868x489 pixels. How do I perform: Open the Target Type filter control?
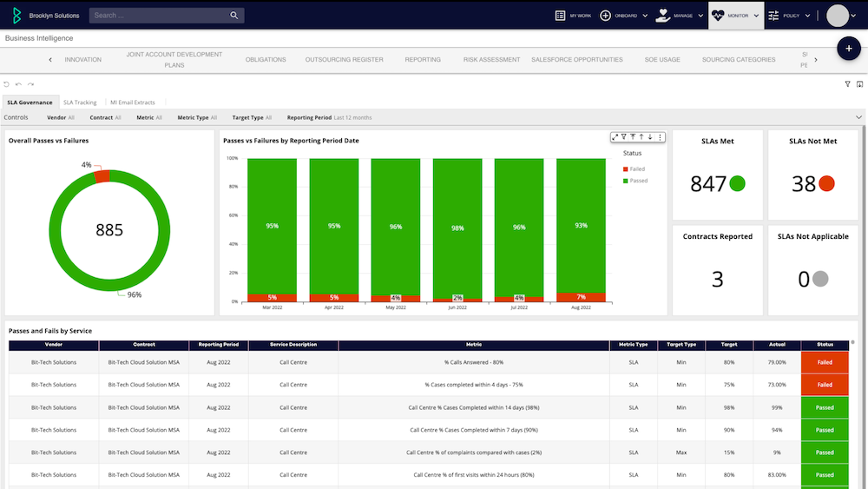tap(252, 117)
